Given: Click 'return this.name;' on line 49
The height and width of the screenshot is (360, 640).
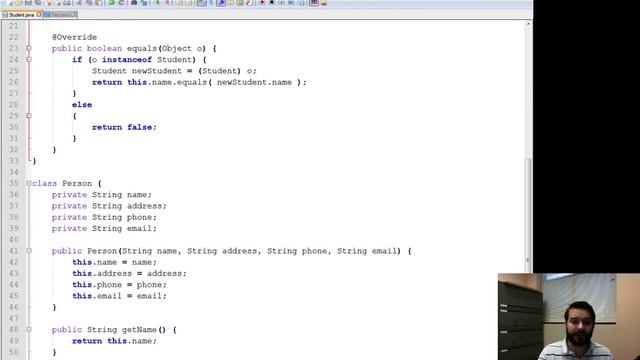Looking at the screenshot, I should tap(114, 341).
